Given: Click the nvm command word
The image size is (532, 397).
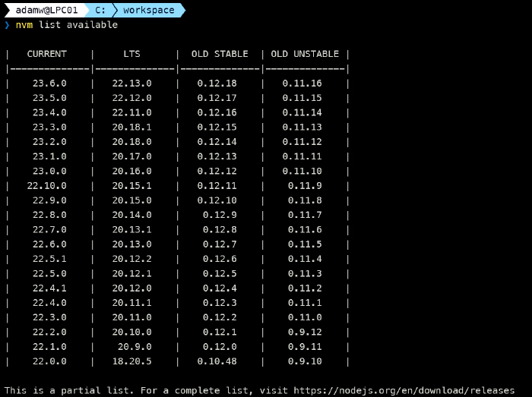Looking at the screenshot, I should pyautogui.click(x=24, y=25).
